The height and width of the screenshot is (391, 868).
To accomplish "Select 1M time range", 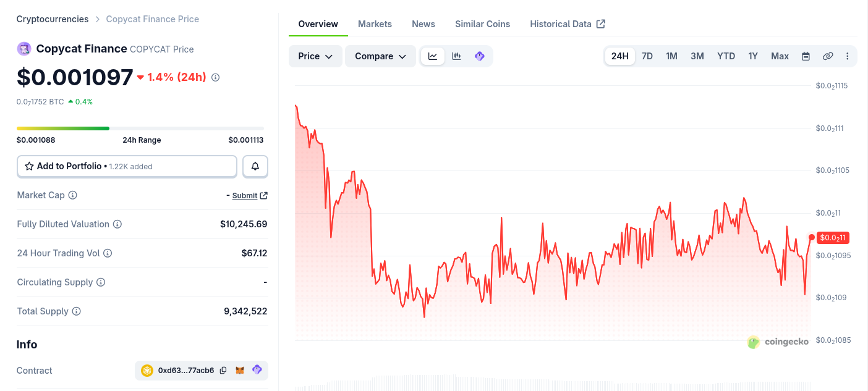I will [671, 56].
